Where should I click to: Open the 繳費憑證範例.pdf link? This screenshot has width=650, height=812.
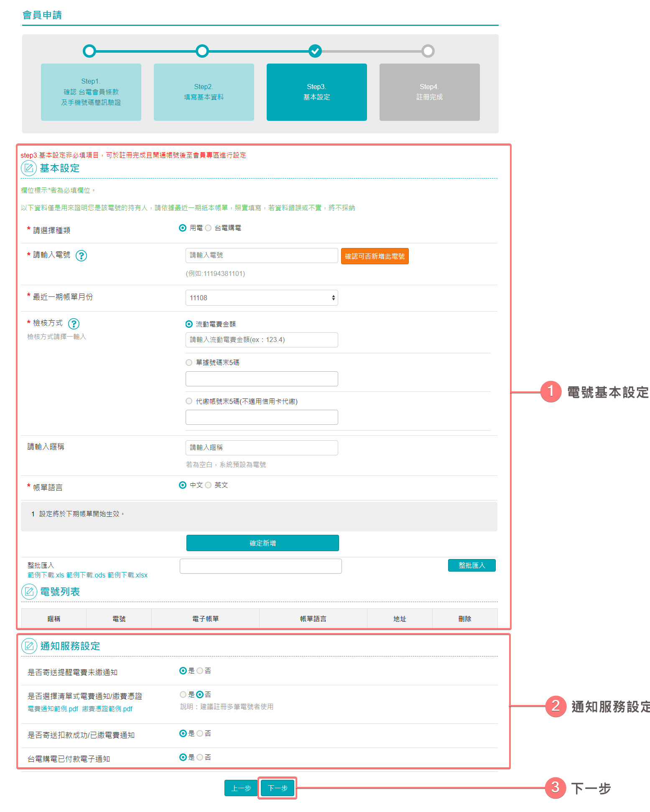point(107,709)
